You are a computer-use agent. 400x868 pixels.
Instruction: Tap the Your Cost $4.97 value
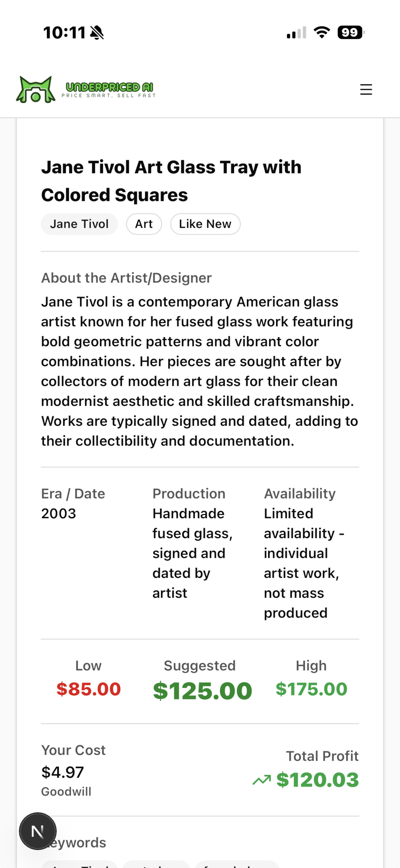(63, 772)
